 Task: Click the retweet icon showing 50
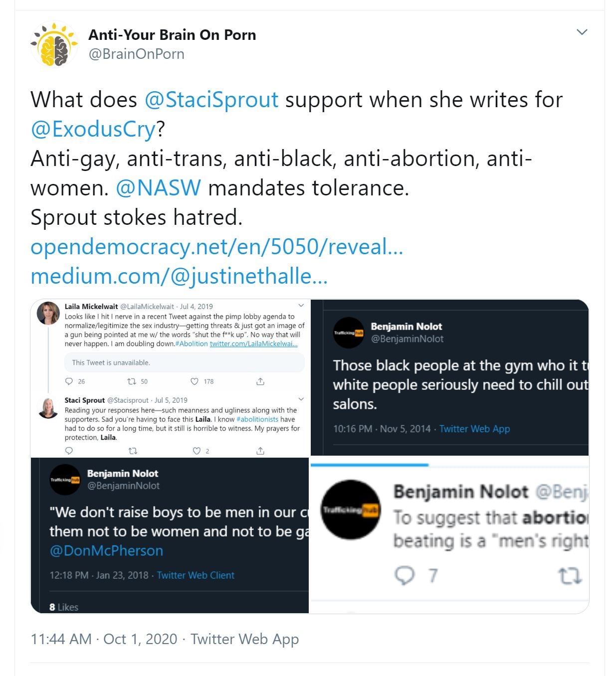(x=132, y=381)
